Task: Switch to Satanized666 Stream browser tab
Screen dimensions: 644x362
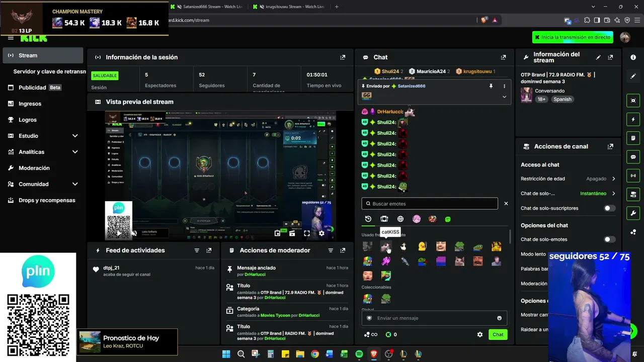Action: [207, 7]
